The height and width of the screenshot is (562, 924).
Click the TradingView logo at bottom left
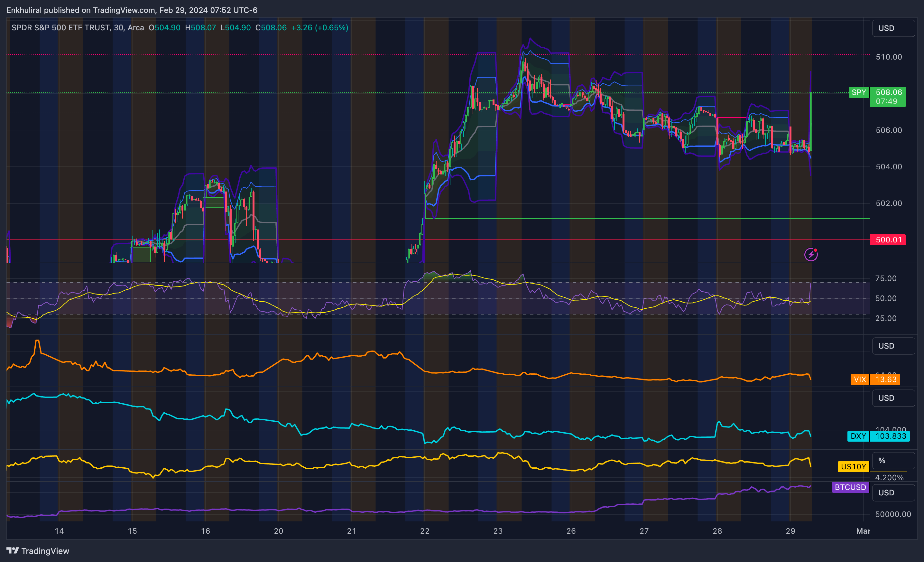click(x=38, y=551)
